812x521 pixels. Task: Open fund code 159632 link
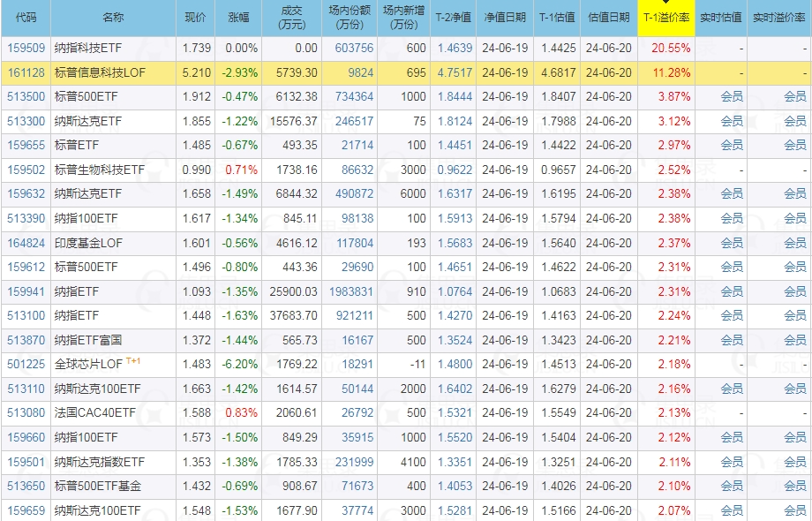click(x=26, y=193)
